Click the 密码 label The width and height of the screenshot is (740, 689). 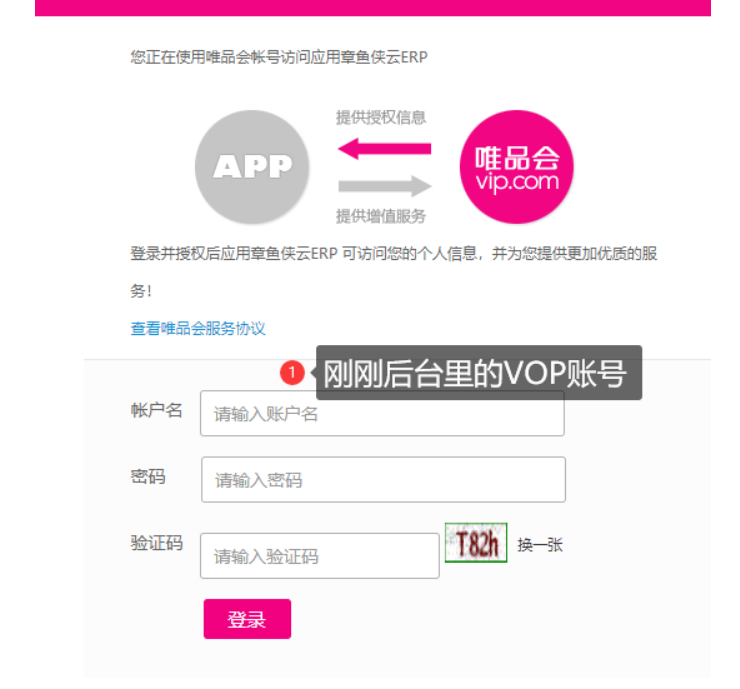(x=148, y=477)
